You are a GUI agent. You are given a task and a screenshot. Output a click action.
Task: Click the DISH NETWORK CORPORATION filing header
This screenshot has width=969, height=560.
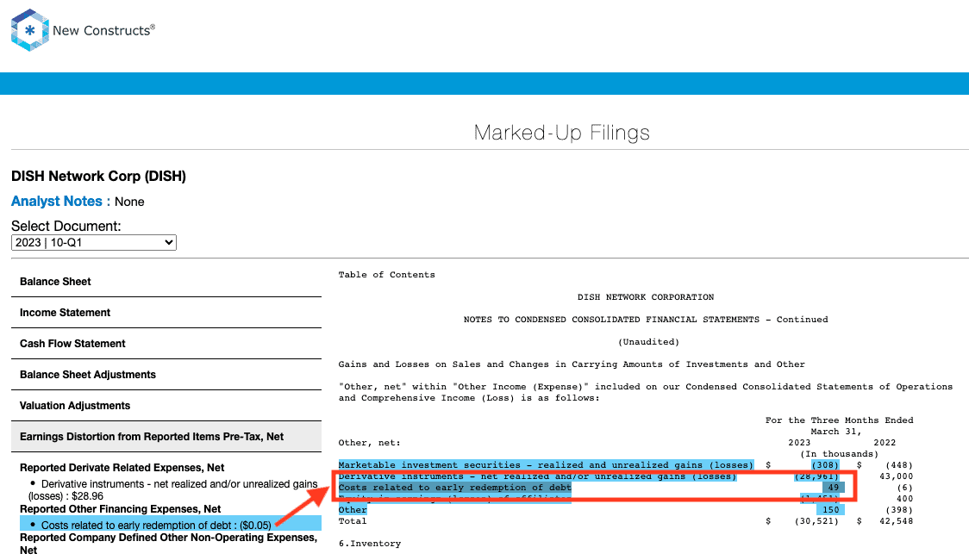tap(645, 297)
